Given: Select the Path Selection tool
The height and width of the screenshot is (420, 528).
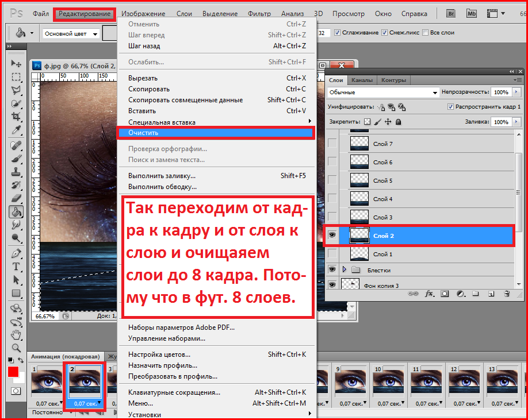Looking at the screenshot, I should pos(16,280).
